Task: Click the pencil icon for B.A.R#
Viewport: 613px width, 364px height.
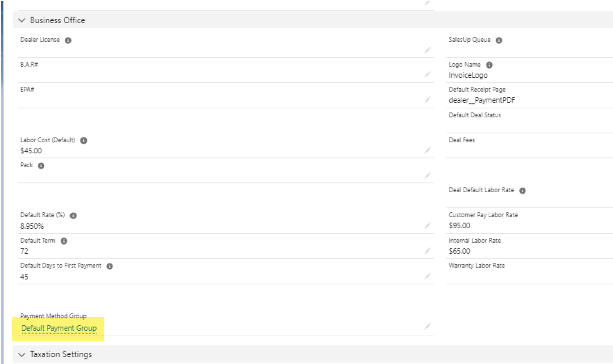Action: 428,74
